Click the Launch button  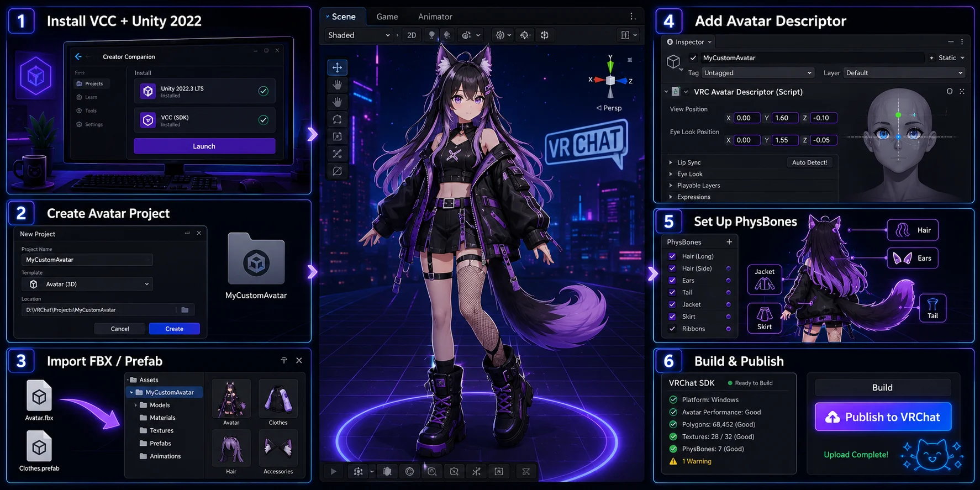click(x=204, y=146)
